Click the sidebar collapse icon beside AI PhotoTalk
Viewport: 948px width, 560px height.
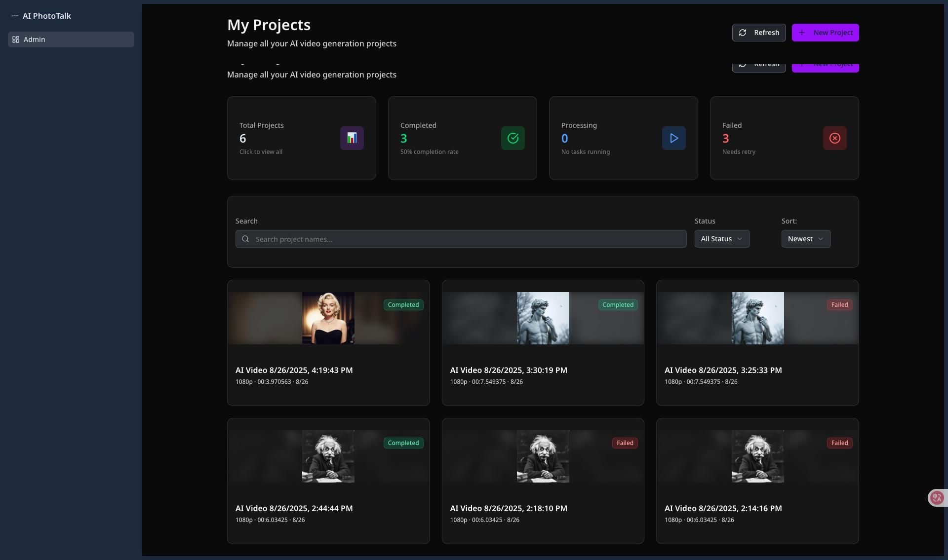[x=15, y=16]
